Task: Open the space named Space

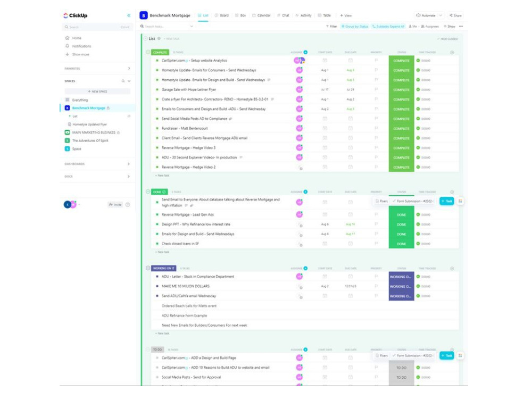Action: 76,148
